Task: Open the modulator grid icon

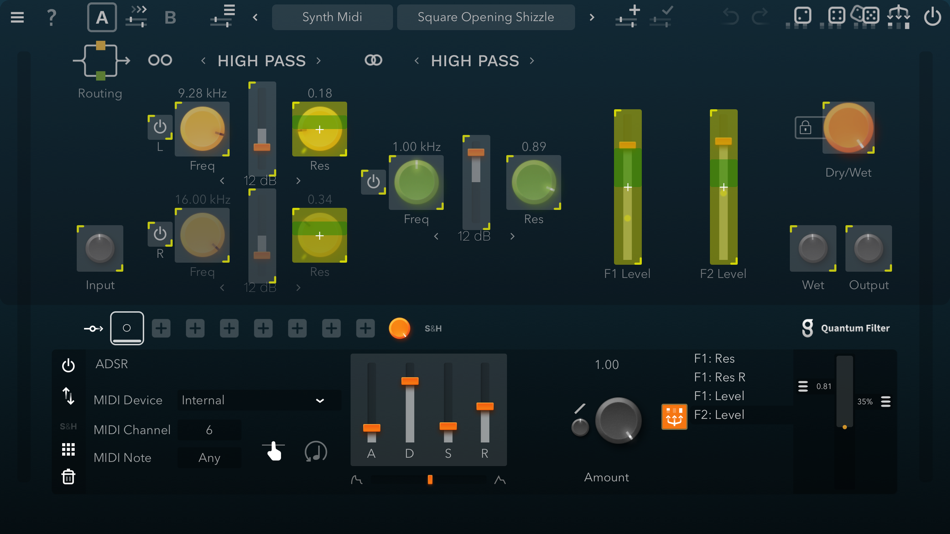Action: [68, 449]
